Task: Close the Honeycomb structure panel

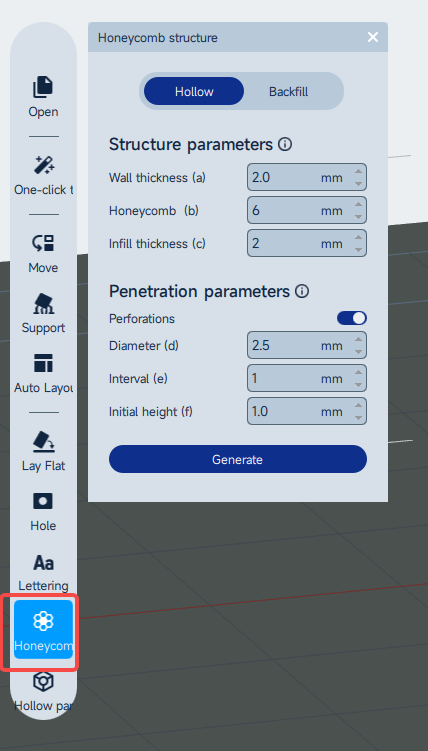Action: click(373, 37)
